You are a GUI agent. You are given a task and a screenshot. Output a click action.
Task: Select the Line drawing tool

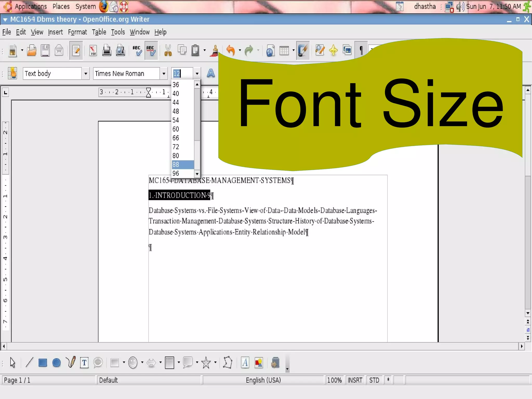(29, 362)
